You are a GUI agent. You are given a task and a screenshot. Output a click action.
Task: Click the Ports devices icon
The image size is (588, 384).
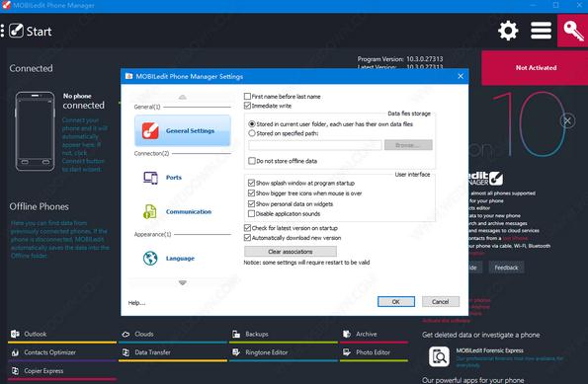150,178
